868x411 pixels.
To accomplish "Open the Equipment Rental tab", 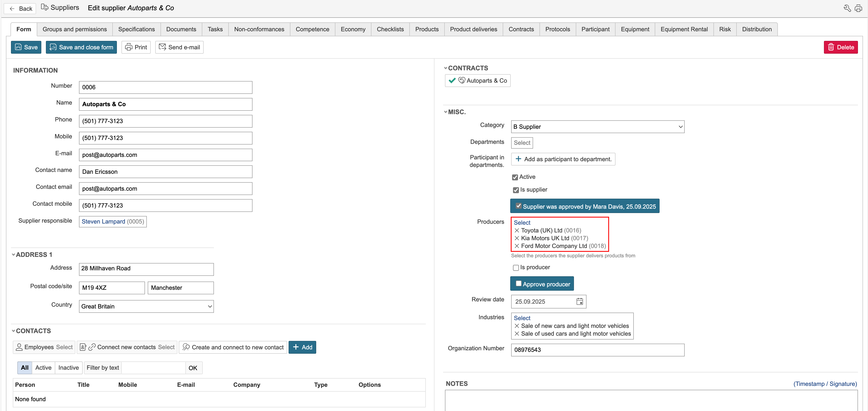I will (684, 29).
